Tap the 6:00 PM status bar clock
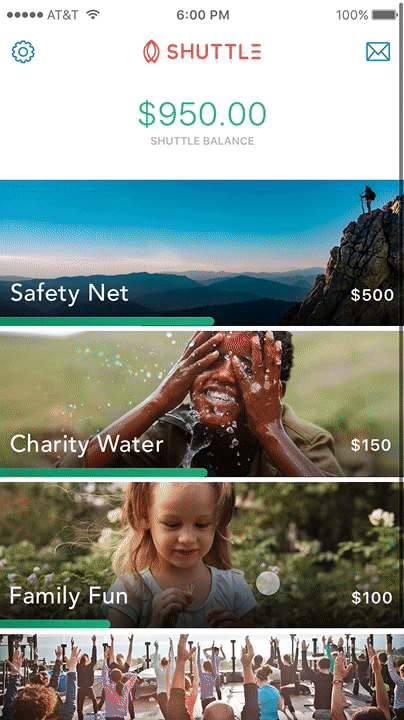This screenshot has height=720, width=404. [202, 15]
